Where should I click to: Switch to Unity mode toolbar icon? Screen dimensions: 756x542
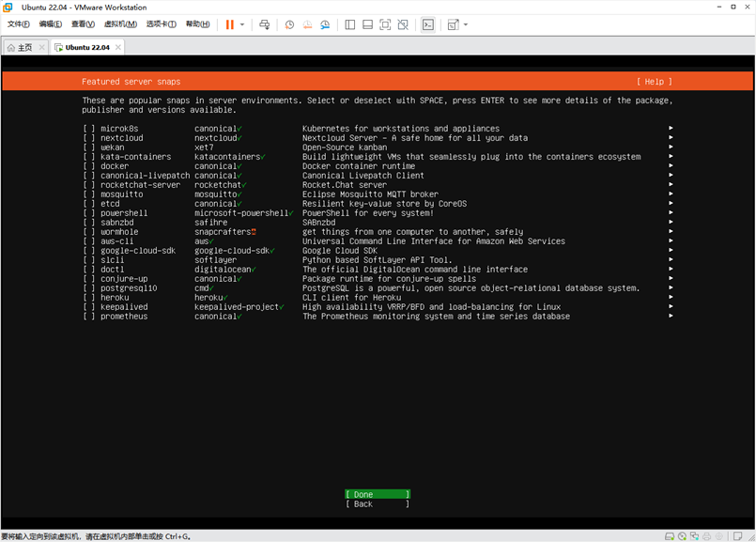pyautogui.click(x=403, y=24)
